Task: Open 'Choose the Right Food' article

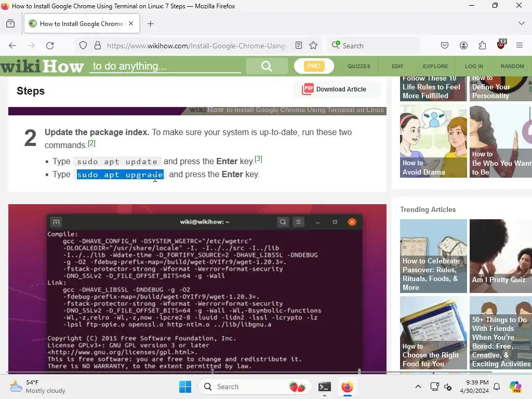Action: tap(433, 332)
